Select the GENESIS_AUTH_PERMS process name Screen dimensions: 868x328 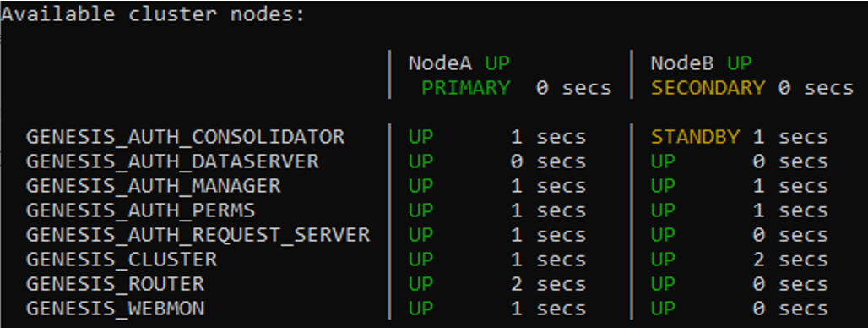[141, 210]
